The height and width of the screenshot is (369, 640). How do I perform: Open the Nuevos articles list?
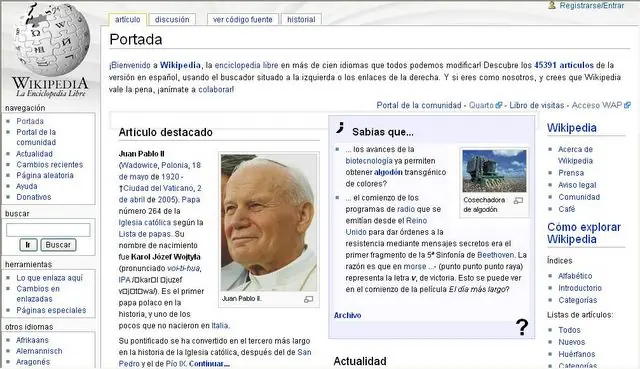571,342
